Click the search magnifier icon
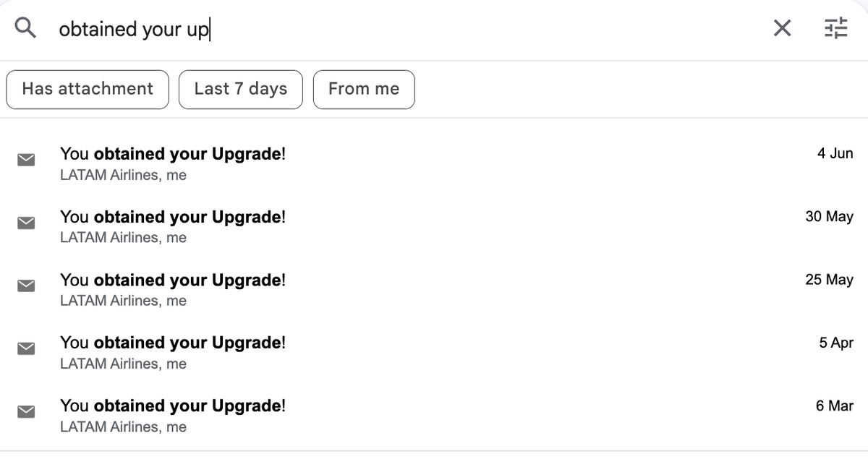Screen dimensions: 868x459 pos(25,28)
